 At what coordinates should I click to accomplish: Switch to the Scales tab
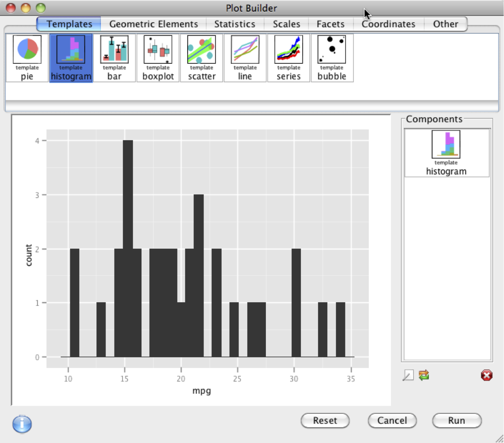coord(286,24)
